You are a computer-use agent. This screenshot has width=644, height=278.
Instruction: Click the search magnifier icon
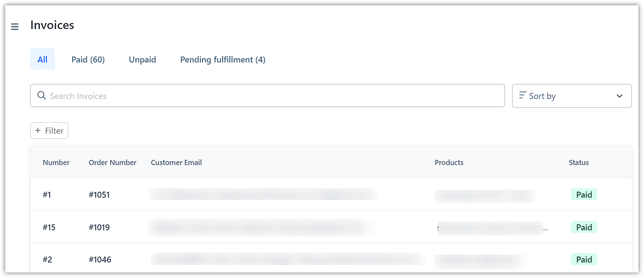click(x=42, y=95)
